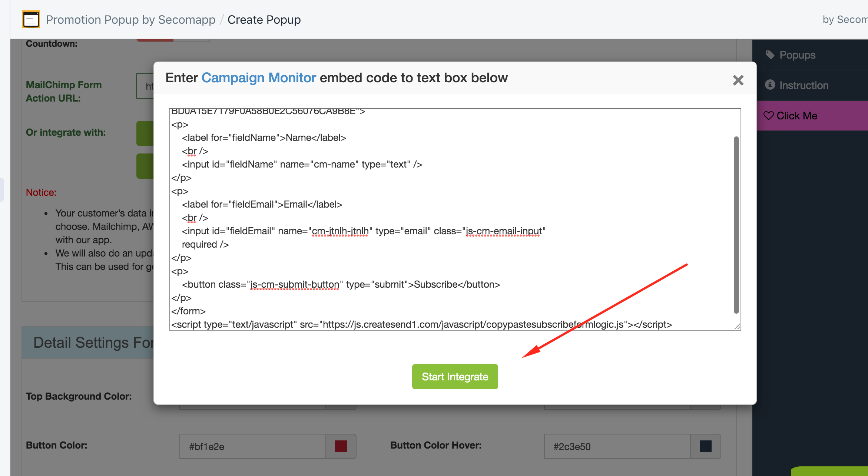Image resolution: width=868 pixels, height=476 pixels.
Task: Click the Button Color Hover hex input
Action: click(x=617, y=446)
